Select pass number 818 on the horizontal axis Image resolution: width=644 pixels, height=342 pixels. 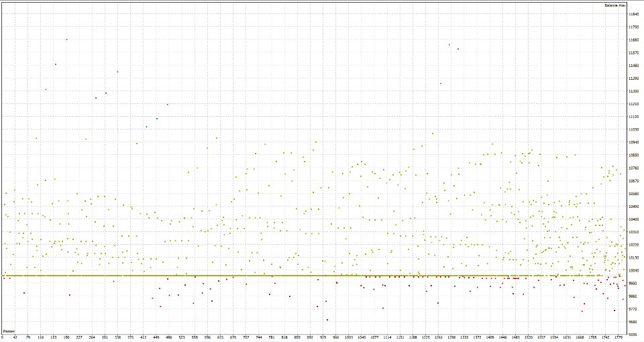click(284, 337)
